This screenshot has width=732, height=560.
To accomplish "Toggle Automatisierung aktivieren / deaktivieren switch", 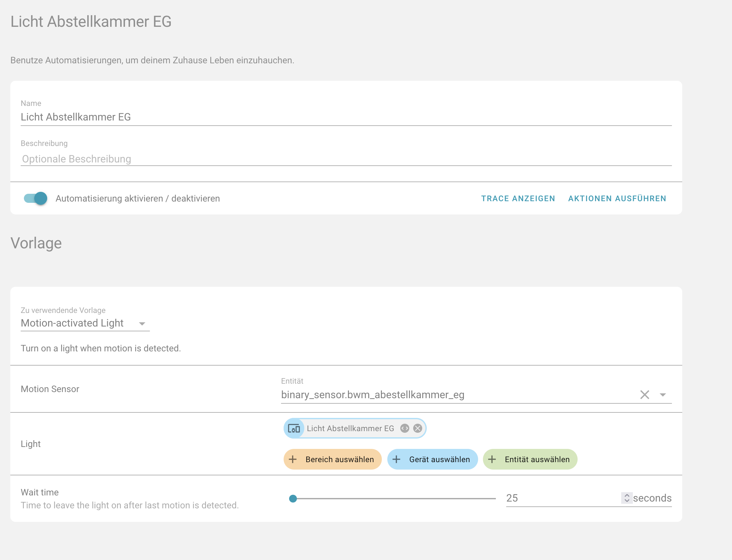I will pyautogui.click(x=36, y=198).
